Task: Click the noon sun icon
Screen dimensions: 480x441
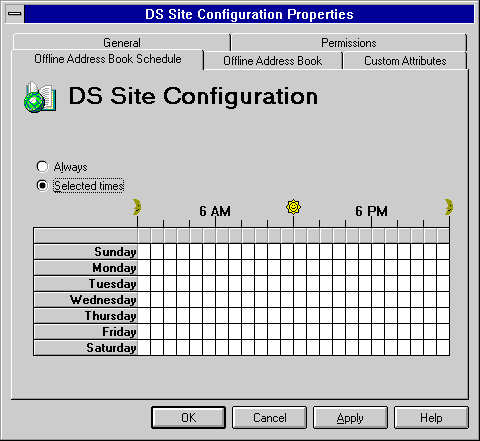Action: click(293, 207)
